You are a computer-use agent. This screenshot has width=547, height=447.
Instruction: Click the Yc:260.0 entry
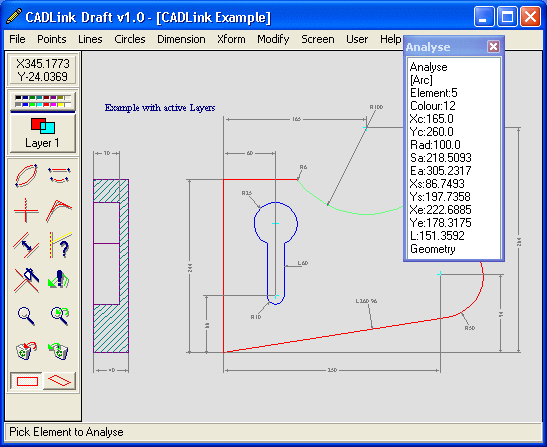432,132
